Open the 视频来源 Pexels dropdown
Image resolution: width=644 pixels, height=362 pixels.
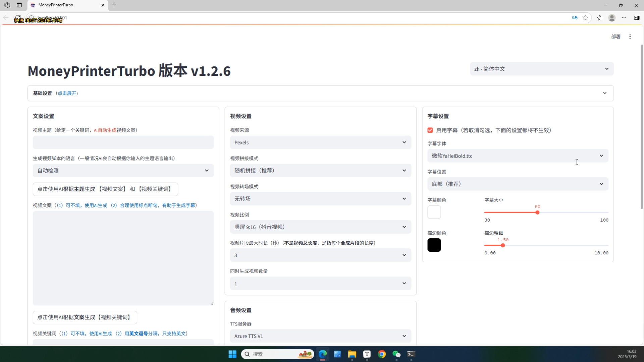320,142
